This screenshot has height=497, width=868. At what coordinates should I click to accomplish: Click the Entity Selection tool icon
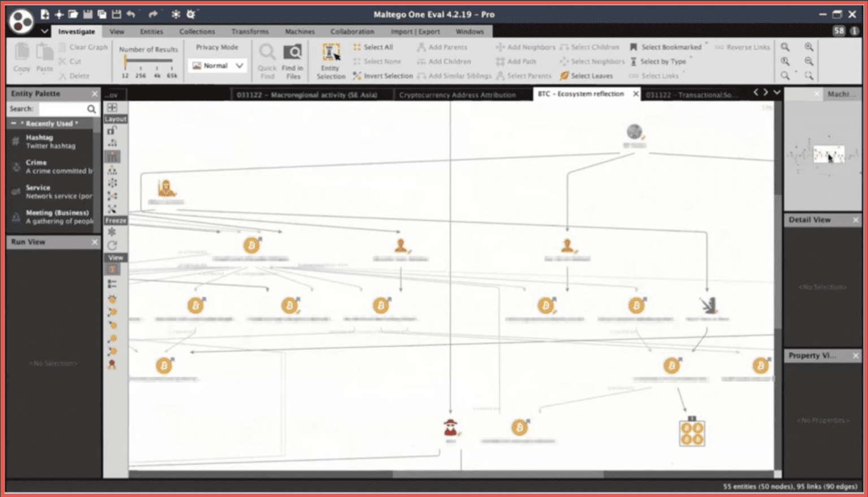coord(331,53)
